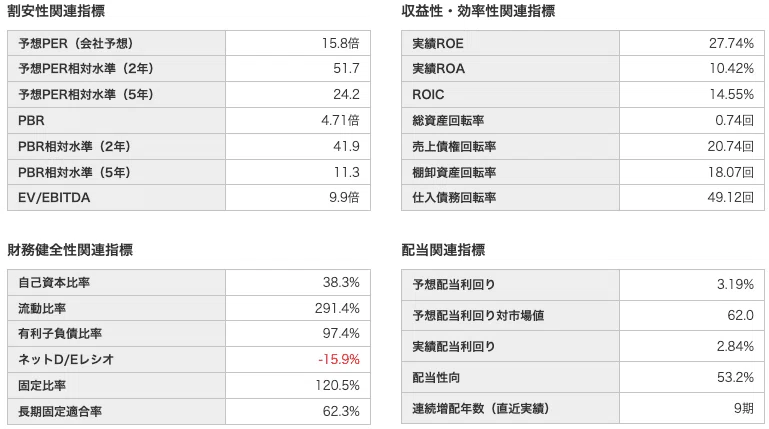769x429 pixels.
Task: Select the 予想配当利回り対市場値 value 62.0
Action: point(741,315)
